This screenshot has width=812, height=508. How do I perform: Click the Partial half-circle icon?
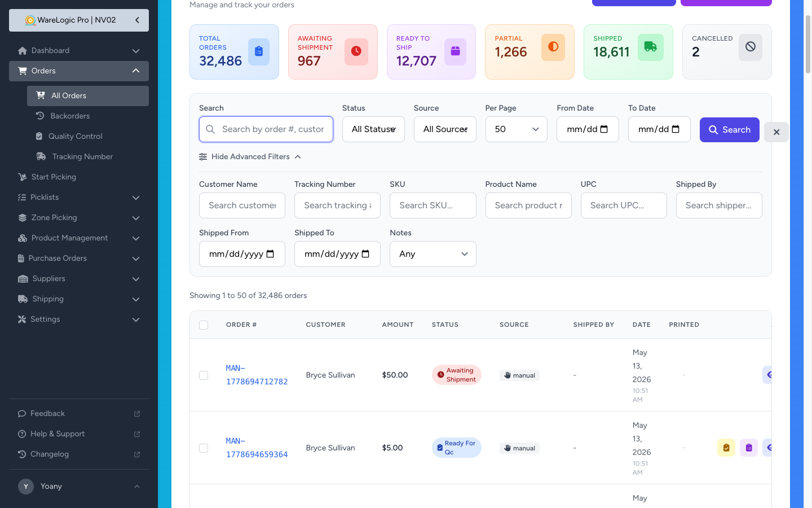[553, 47]
